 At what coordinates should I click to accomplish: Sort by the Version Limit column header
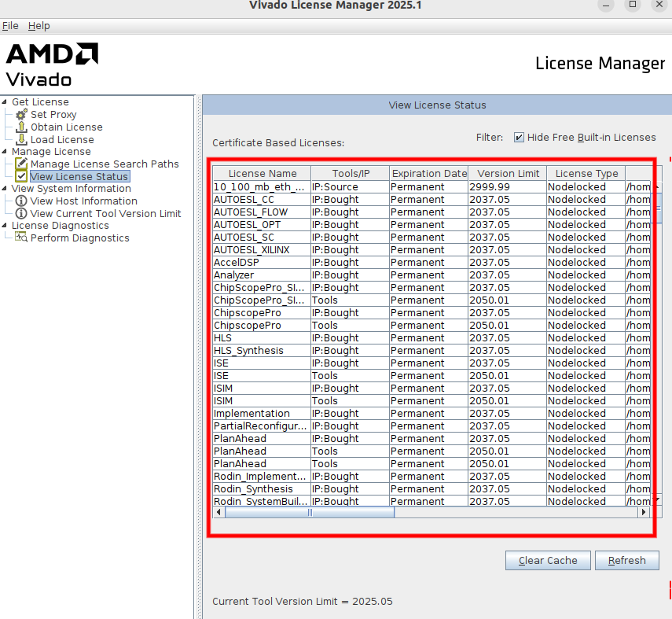coord(508,173)
